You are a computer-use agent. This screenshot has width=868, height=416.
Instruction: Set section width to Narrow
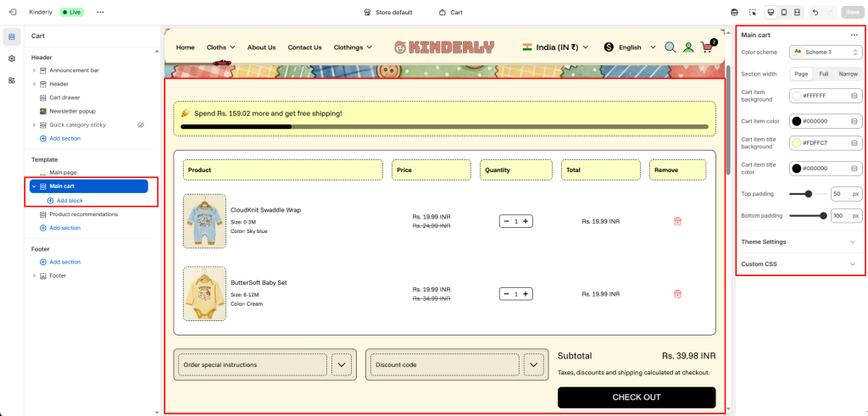tap(848, 75)
